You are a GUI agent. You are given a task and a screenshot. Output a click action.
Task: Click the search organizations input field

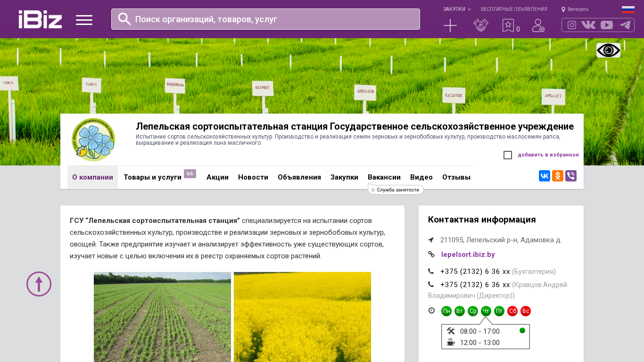pos(265,19)
